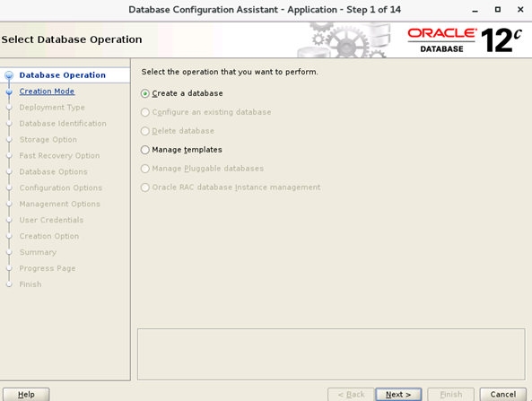Viewport: 532px width, 401px height.
Task: Click User Credentials step in sidebar
Action: [x=51, y=220]
